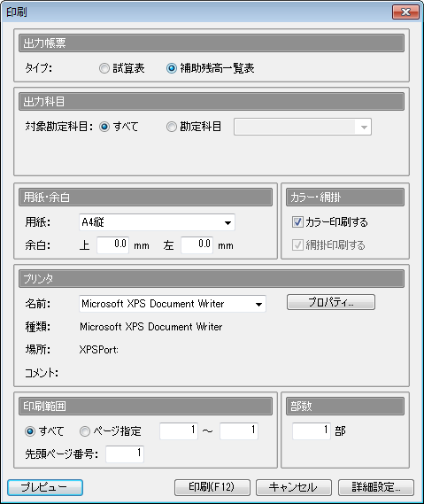Click the プレビュー button
The image size is (424, 504).
[45, 487]
